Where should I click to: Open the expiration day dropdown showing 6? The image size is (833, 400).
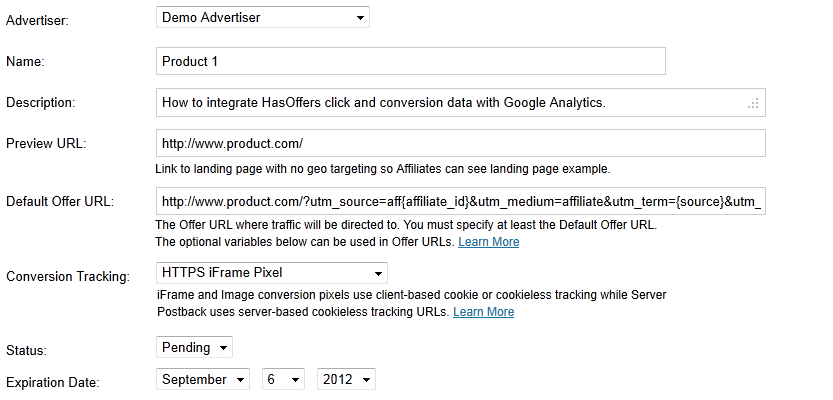tap(283, 380)
